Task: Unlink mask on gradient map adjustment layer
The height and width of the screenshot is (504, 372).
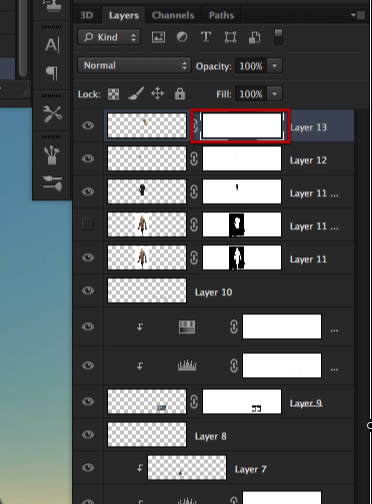Action: tap(234, 327)
